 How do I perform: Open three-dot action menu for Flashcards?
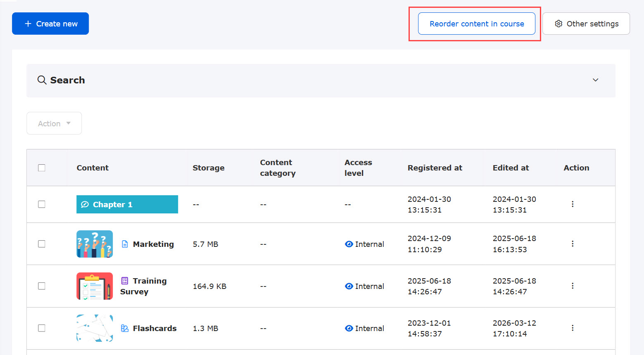572,328
